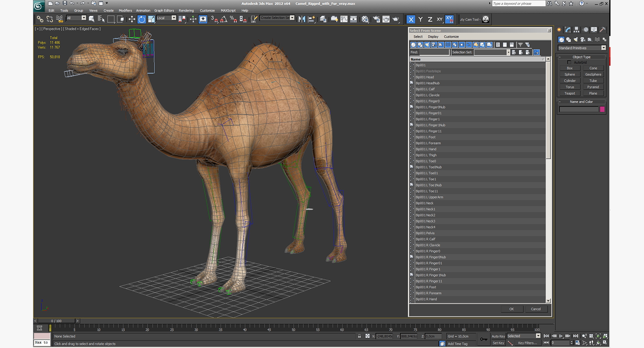Screen dimensions: 644x348
Task: Open the Customize menu in Select From Scene
Action: 451,37
